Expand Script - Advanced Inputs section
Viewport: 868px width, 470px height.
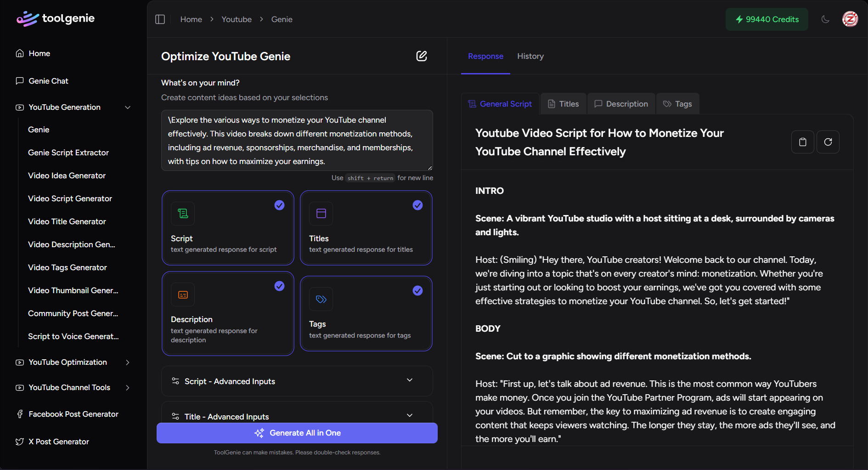(x=297, y=381)
